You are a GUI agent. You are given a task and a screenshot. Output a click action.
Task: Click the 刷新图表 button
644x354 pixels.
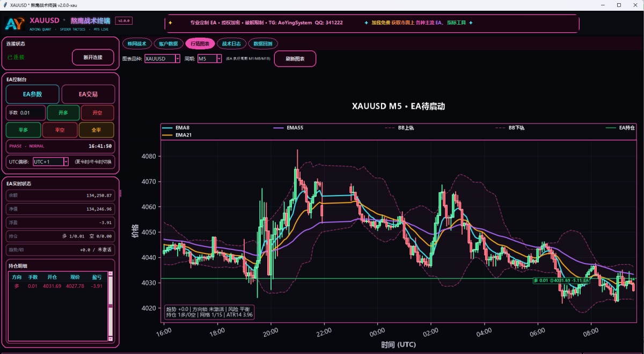(x=295, y=59)
